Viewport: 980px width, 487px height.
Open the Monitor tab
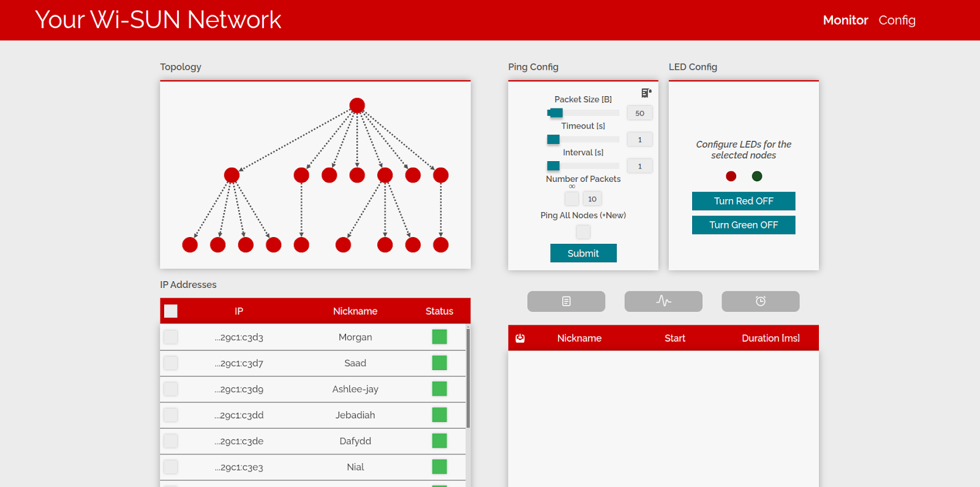[845, 20]
